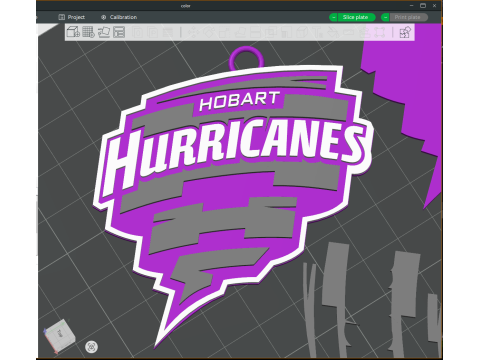Screen dimensions: 480x360
Task: Select the Rotate gizmo tool
Action: pos(208,32)
